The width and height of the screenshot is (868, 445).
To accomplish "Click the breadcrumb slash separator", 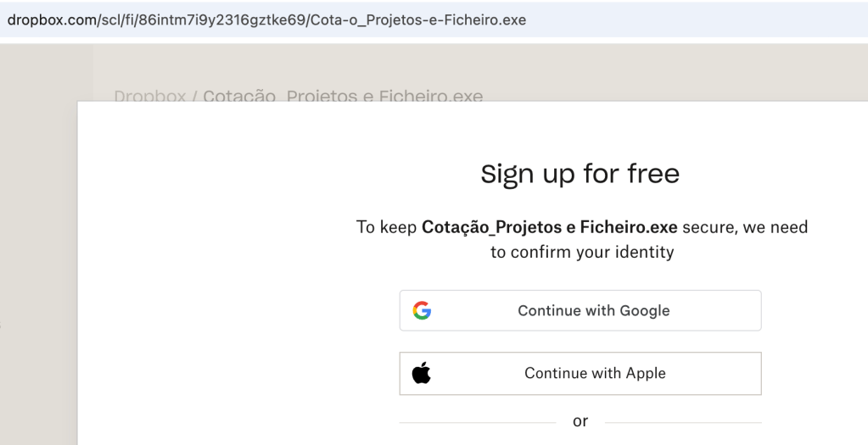I will (194, 96).
